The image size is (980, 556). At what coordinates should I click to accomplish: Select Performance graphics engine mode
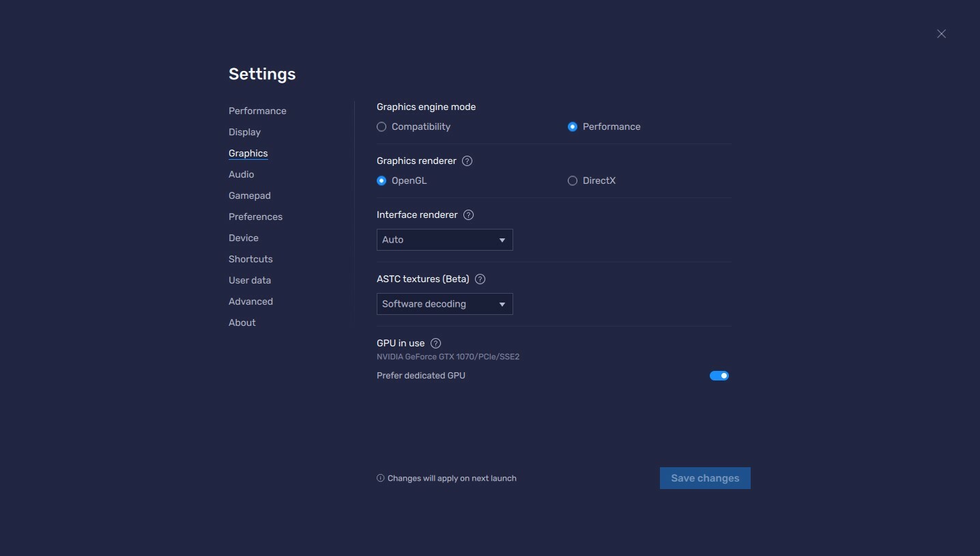(x=604, y=126)
